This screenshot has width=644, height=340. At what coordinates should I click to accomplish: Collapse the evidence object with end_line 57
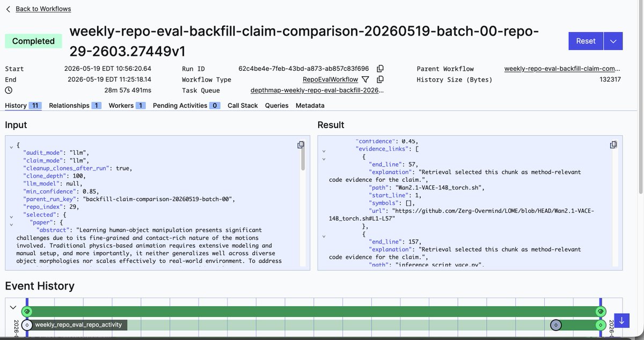[x=324, y=159]
